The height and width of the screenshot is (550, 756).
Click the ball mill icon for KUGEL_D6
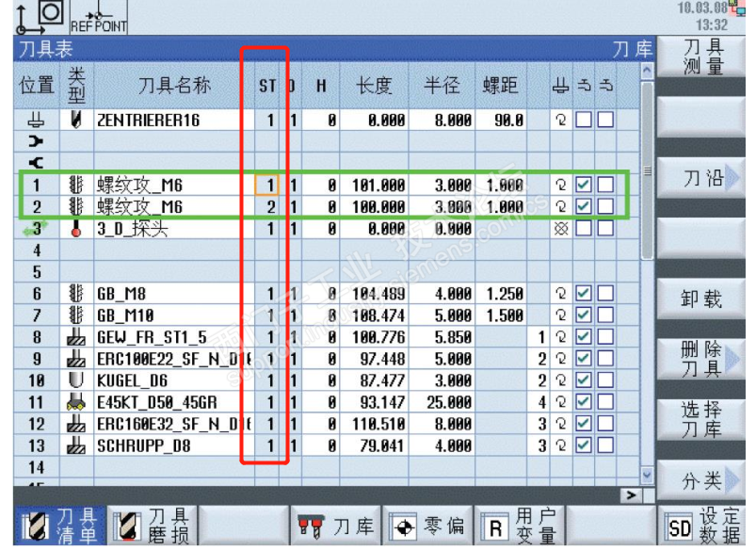75,380
